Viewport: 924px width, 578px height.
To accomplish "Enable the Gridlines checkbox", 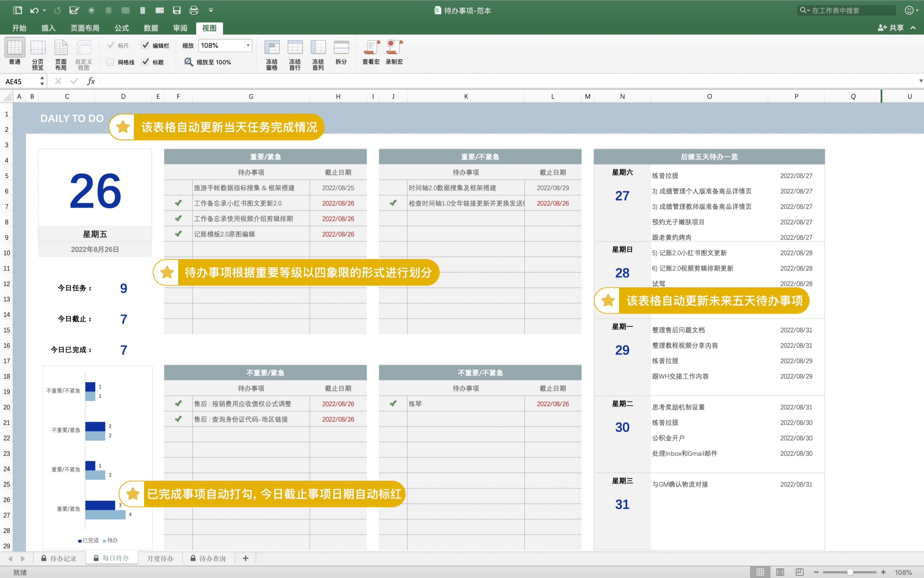I will [110, 62].
